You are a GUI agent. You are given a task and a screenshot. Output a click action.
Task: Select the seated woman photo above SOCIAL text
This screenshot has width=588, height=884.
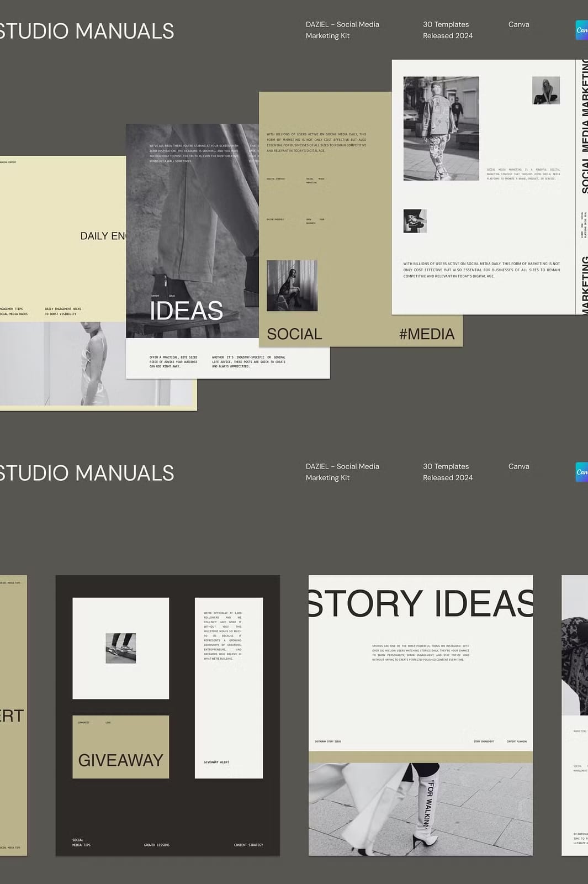click(x=292, y=285)
